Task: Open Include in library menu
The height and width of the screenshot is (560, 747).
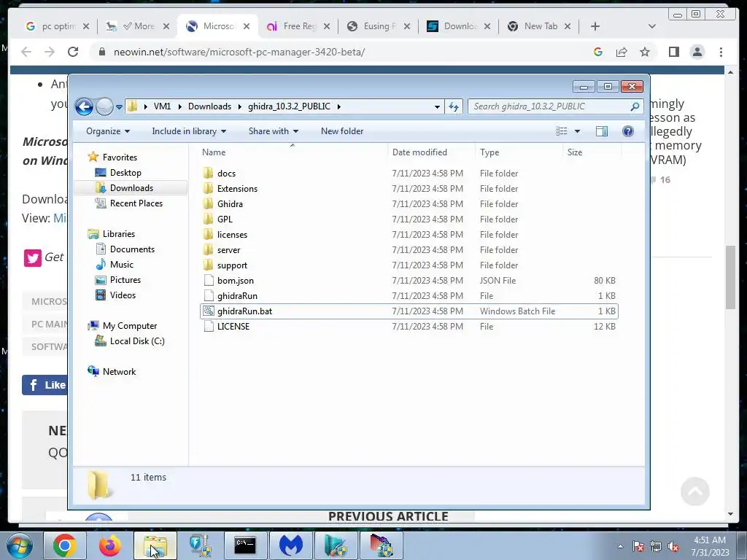Action: point(189,131)
